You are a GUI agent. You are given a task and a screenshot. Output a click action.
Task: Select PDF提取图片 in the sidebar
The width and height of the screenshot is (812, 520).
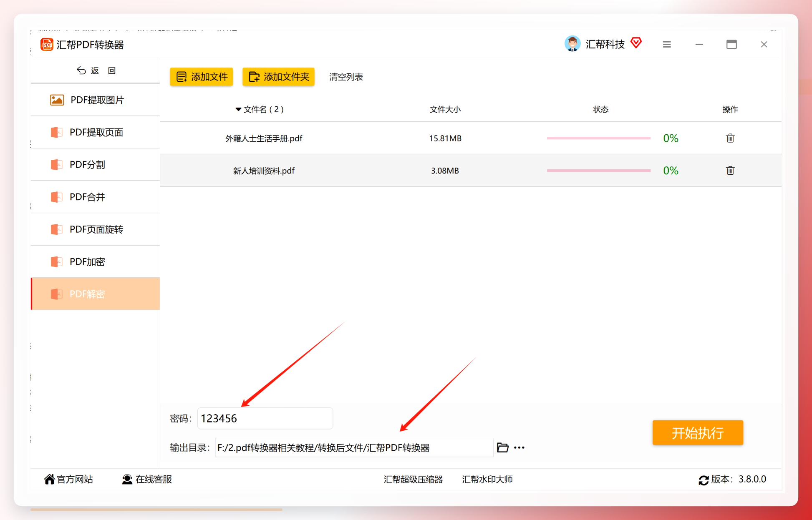click(96, 100)
